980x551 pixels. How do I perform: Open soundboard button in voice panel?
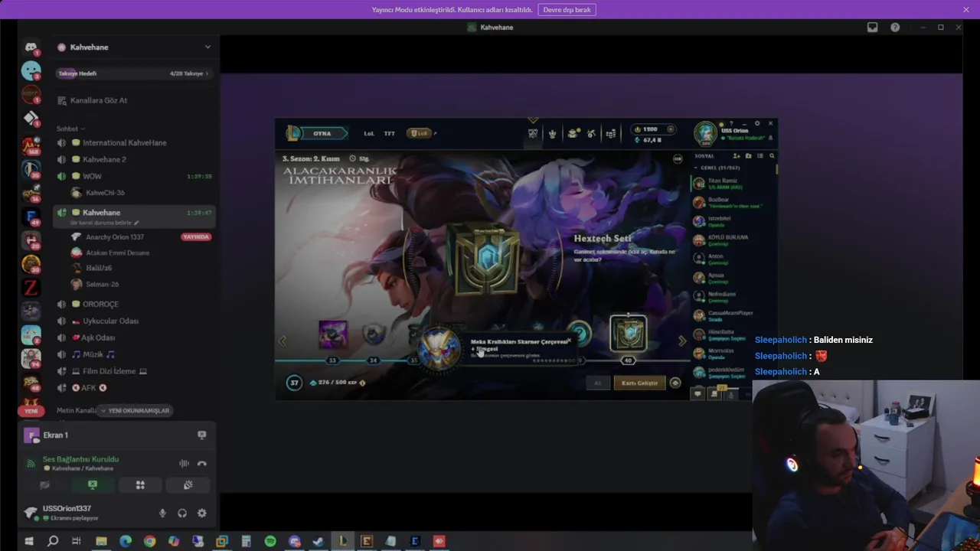coord(188,484)
